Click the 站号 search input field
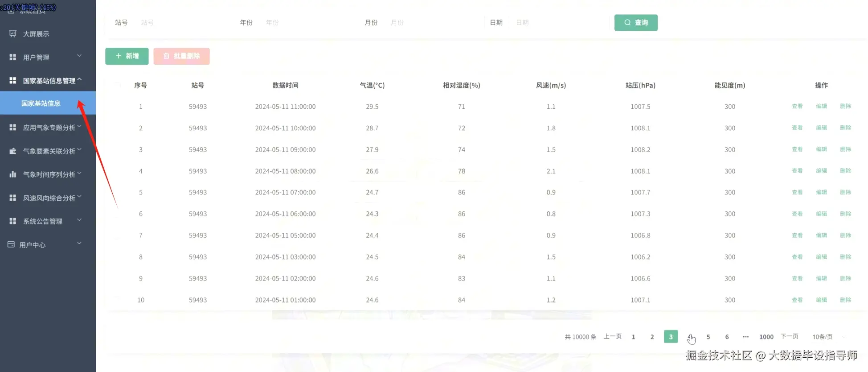Viewport: 868px width, 372px height. click(183, 22)
